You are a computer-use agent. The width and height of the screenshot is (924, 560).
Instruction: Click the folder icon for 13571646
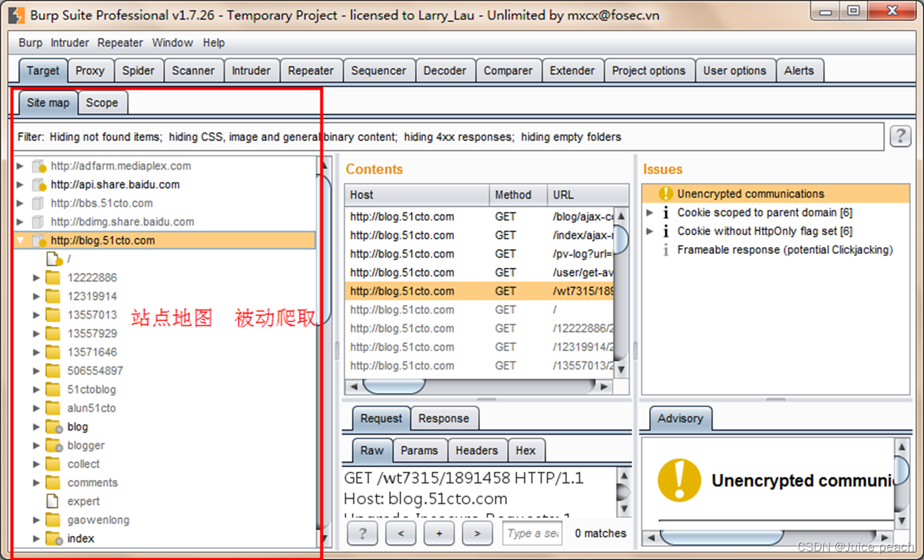point(53,352)
